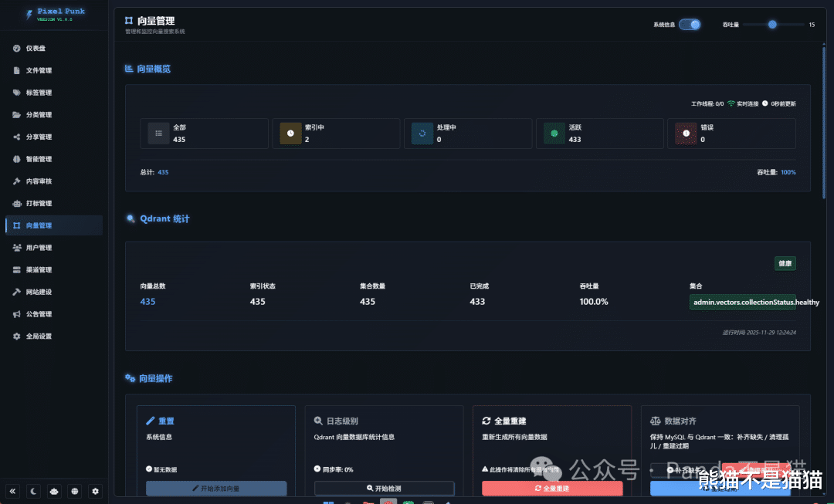Click the refresh icon beside 全量重建 title
834x504 pixels.
[486, 421]
